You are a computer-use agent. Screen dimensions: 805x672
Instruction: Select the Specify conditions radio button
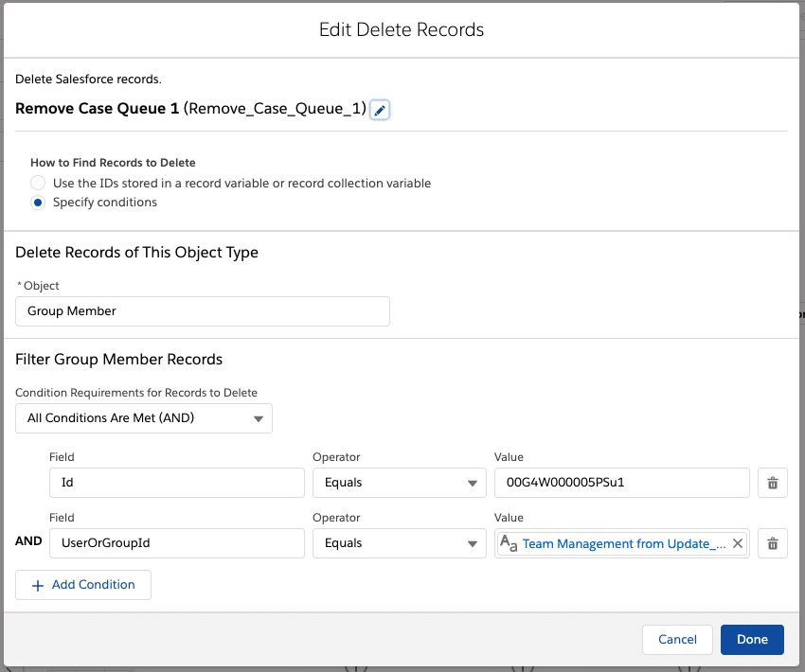38,203
